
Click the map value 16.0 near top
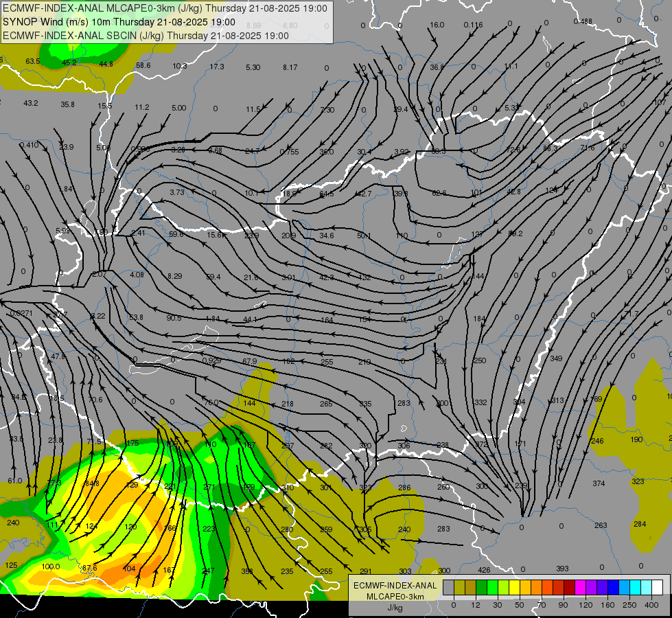[x=437, y=25]
